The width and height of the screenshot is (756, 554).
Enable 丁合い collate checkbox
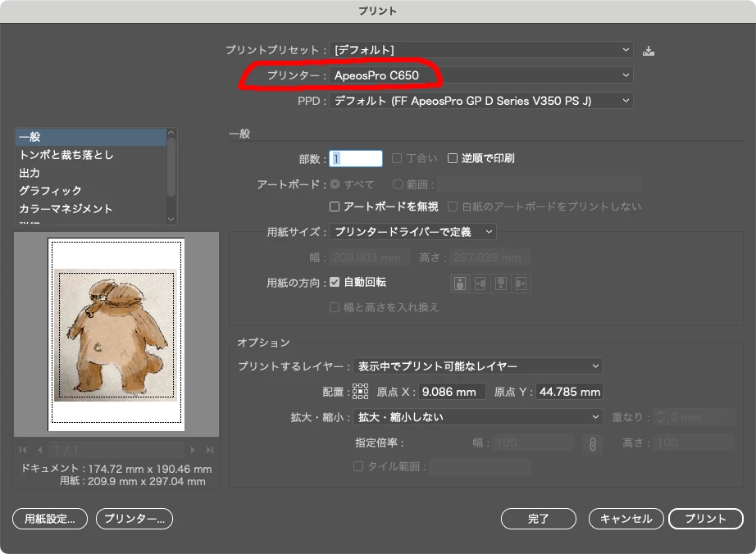[397, 158]
